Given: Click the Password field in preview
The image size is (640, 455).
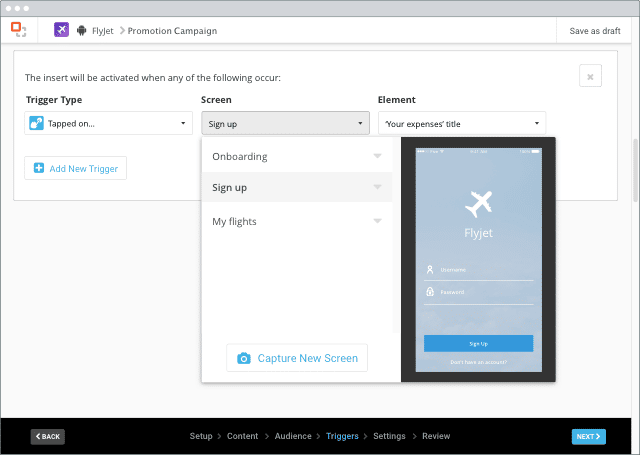Looking at the screenshot, I should (478, 293).
